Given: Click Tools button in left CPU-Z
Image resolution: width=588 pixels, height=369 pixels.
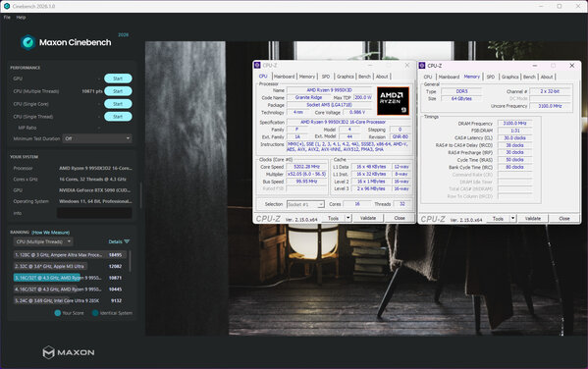Looking at the screenshot, I should click(x=334, y=218).
